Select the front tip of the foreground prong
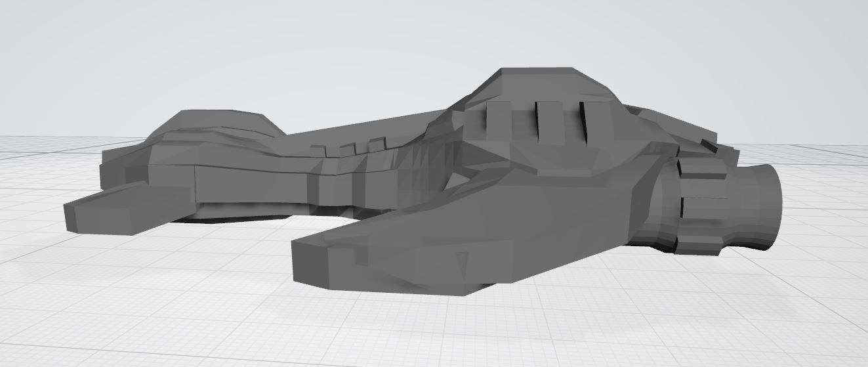The image size is (868, 367). pos(310,263)
